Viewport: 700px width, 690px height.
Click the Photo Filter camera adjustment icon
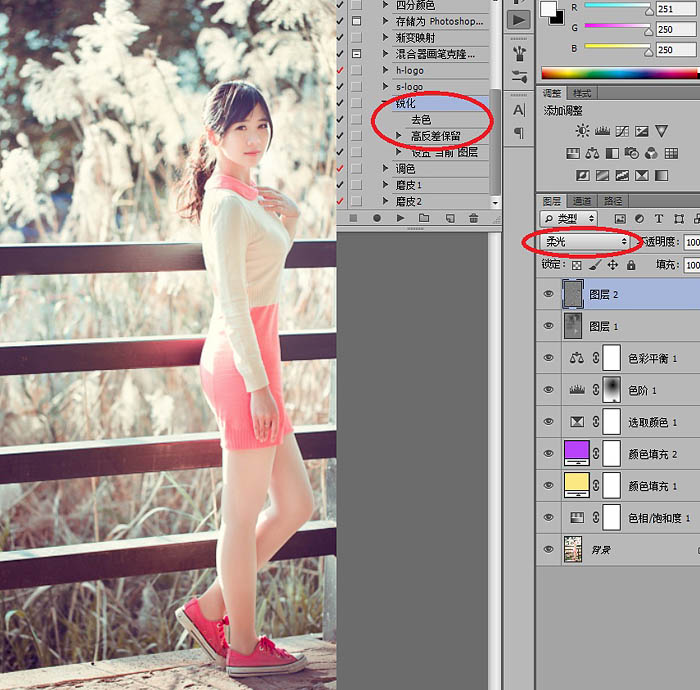(631, 153)
